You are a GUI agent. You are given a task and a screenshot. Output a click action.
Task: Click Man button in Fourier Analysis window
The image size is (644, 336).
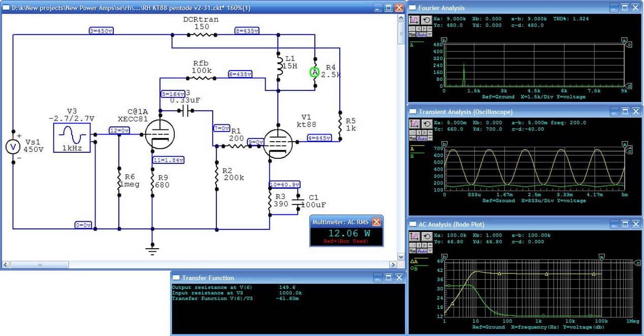click(x=412, y=35)
